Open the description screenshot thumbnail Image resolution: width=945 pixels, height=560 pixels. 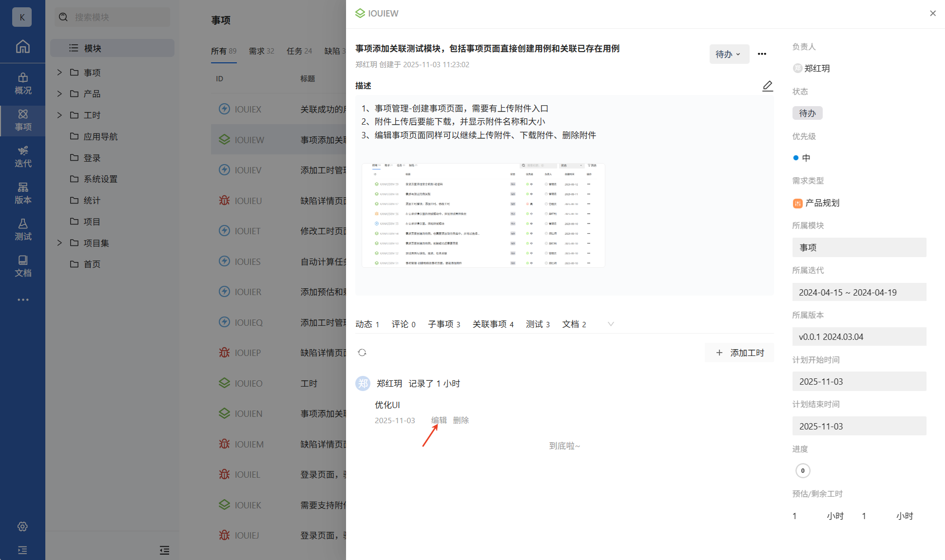point(483,215)
